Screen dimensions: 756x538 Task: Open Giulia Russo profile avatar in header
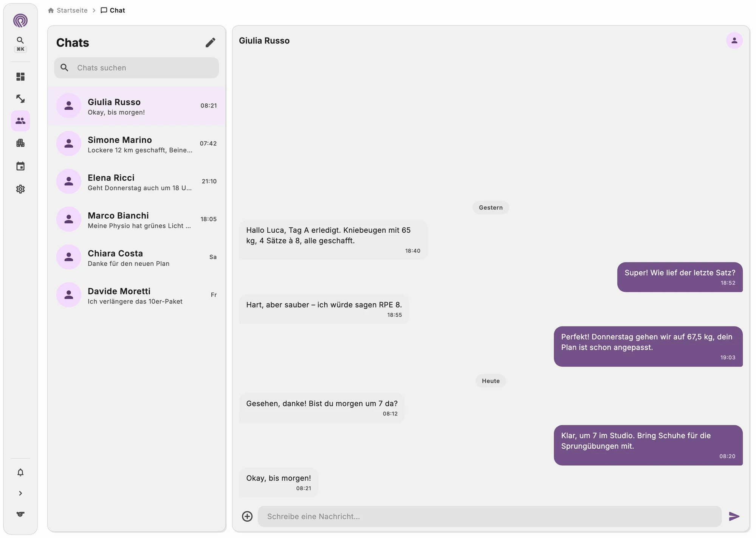click(734, 40)
